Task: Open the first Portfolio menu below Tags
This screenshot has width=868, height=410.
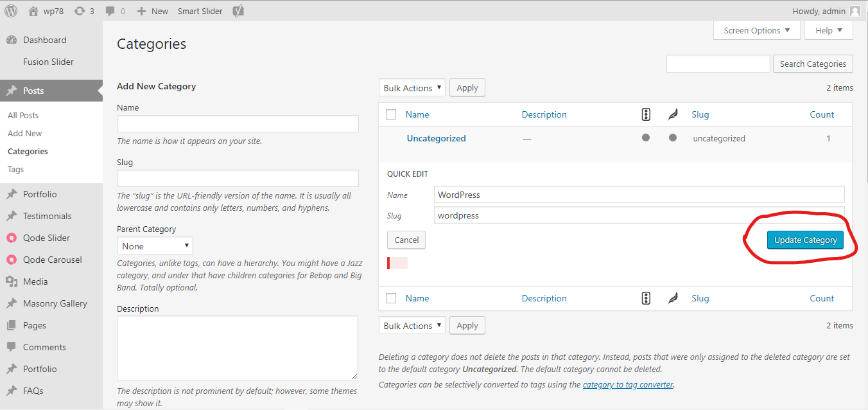Action: click(x=40, y=194)
